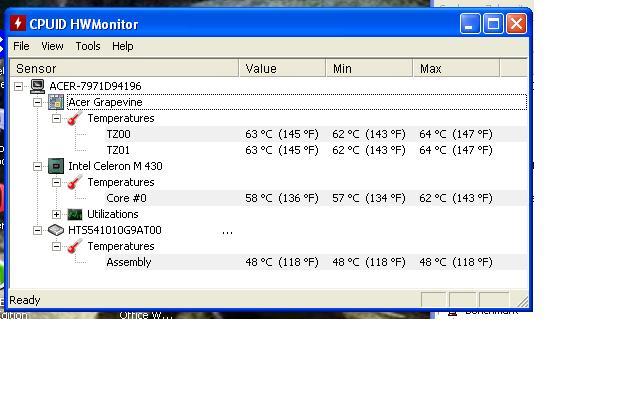Image resolution: width=640 pixels, height=400 pixels.
Task: Select the Assembly sensor row
Action: pos(315,262)
